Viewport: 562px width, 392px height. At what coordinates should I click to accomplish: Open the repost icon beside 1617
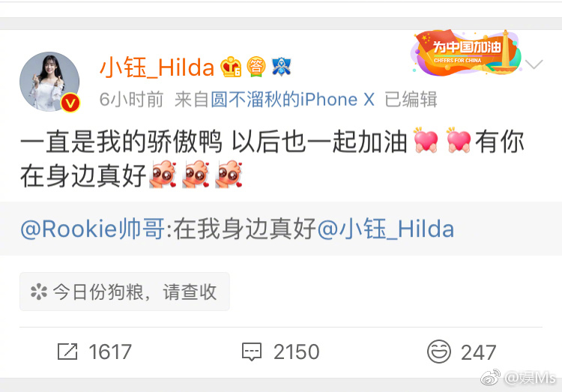pos(67,352)
